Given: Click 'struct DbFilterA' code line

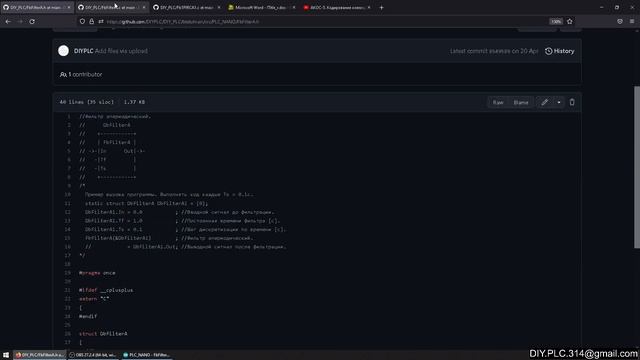Looking at the screenshot, I should [x=103, y=333].
